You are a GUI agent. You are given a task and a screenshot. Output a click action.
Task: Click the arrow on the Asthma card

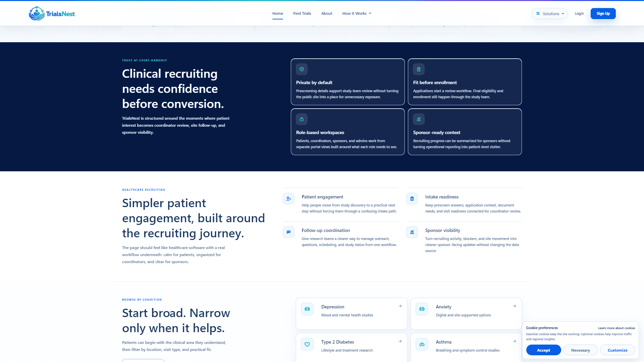[x=515, y=341]
